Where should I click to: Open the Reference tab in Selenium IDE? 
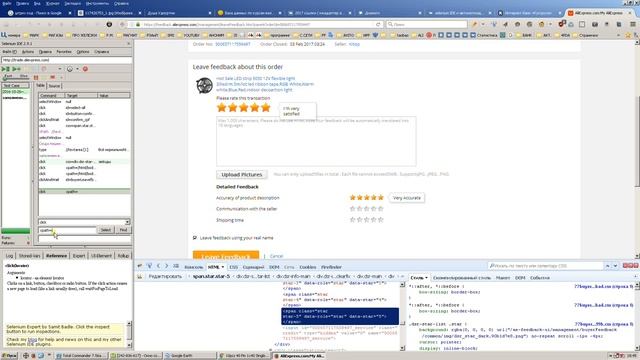pos(56,256)
